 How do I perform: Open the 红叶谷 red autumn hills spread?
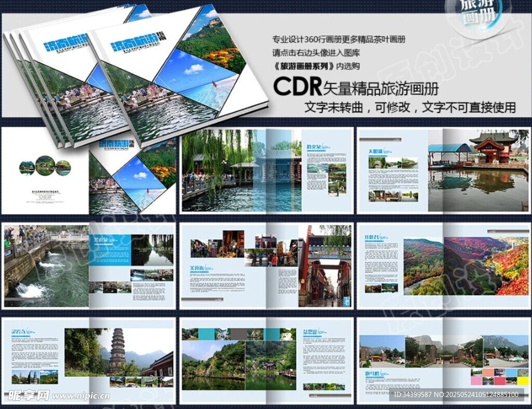coord(444,266)
